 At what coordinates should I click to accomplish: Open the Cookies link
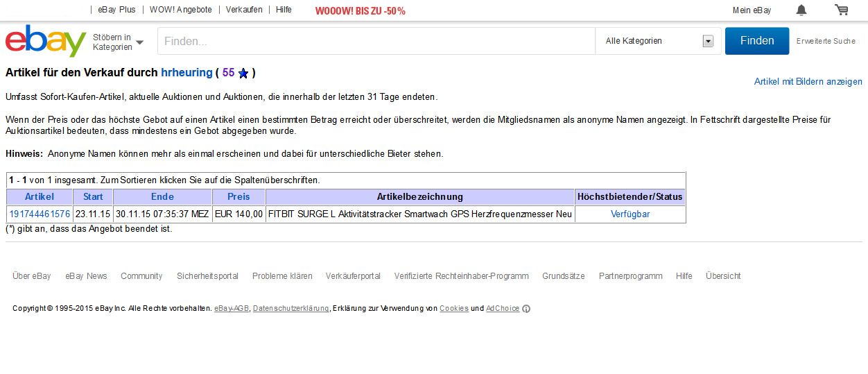tap(454, 309)
